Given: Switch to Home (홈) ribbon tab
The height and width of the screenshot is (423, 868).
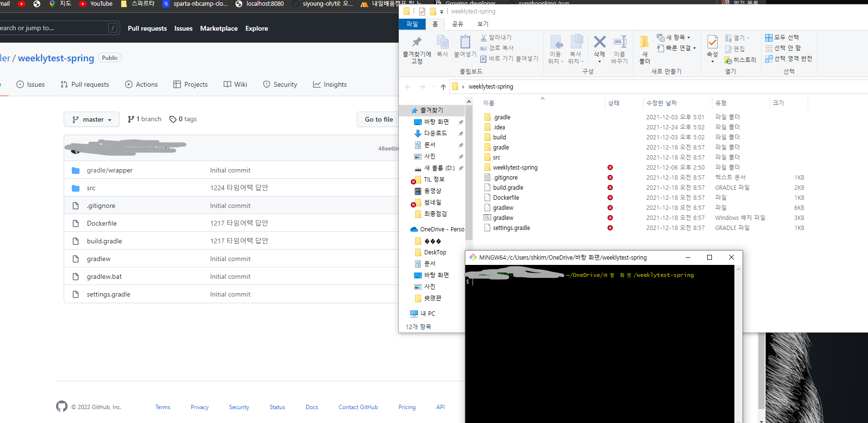Looking at the screenshot, I should 435,24.
